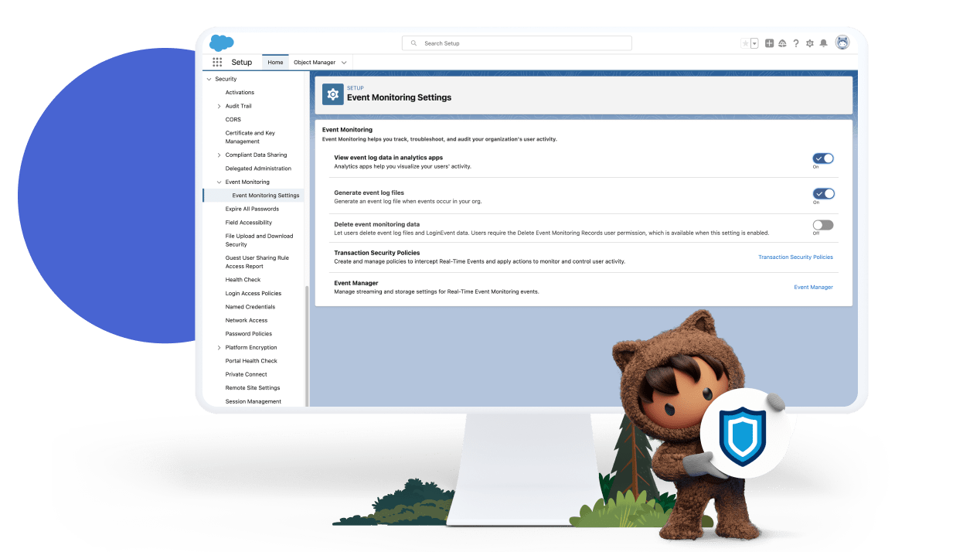Expand the Platform Encryption tree node
Viewport: 980px width, 552px height.
[219, 348]
